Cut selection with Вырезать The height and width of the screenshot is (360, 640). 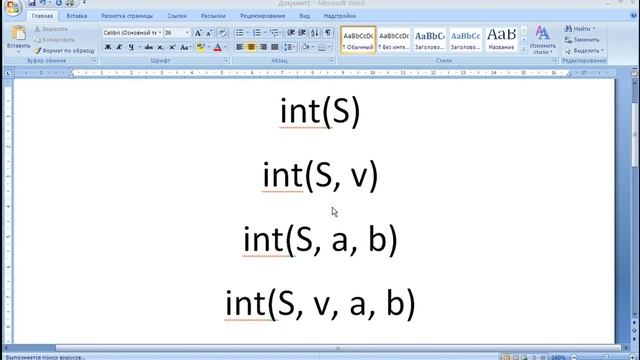(x=51, y=29)
